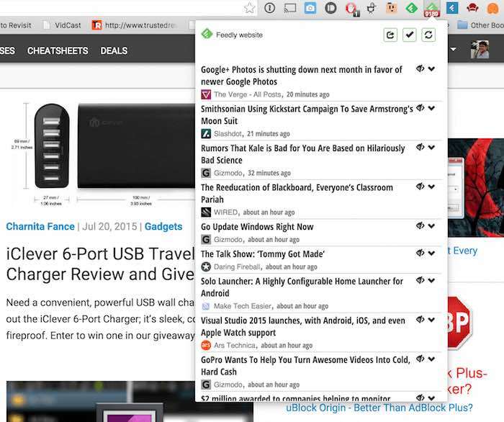Click the blue arrow extension icon
Image resolution: width=504 pixels, height=422 pixels.
pos(452,8)
